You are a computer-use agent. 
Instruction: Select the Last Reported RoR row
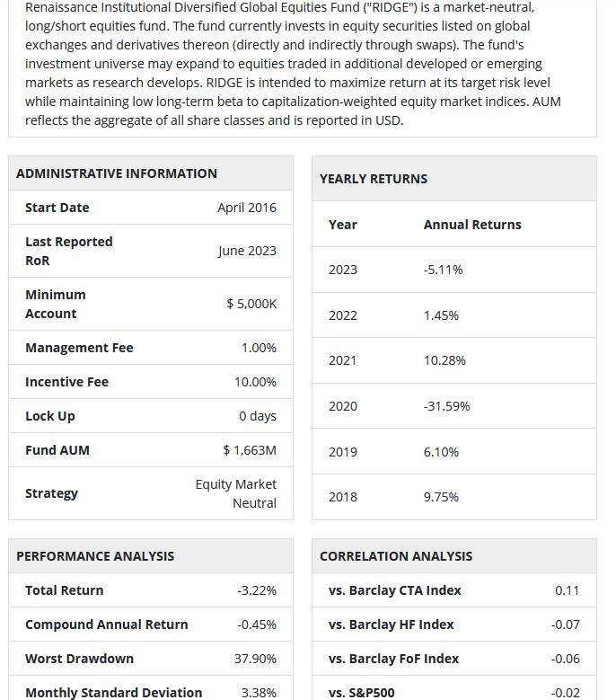151,251
